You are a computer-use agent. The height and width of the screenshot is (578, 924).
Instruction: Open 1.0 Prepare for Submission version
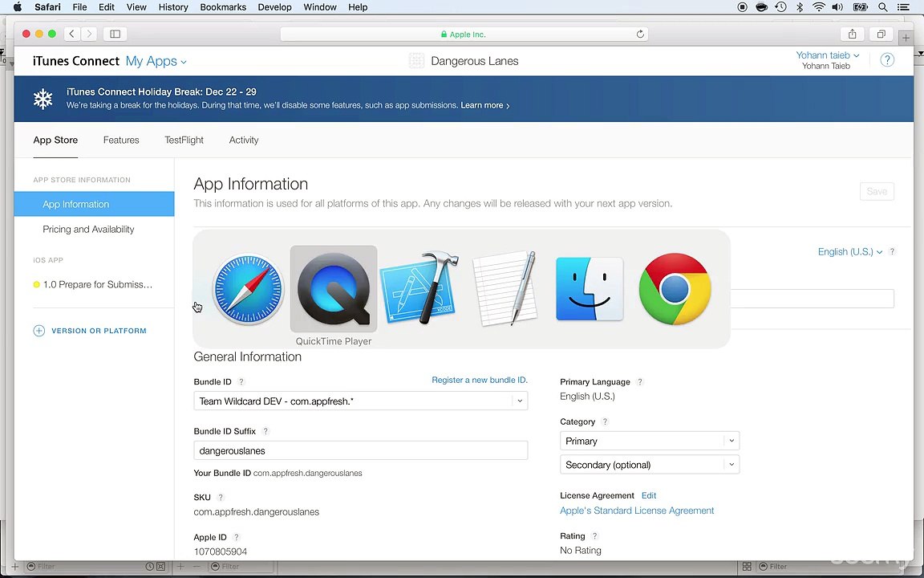pyautogui.click(x=98, y=284)
